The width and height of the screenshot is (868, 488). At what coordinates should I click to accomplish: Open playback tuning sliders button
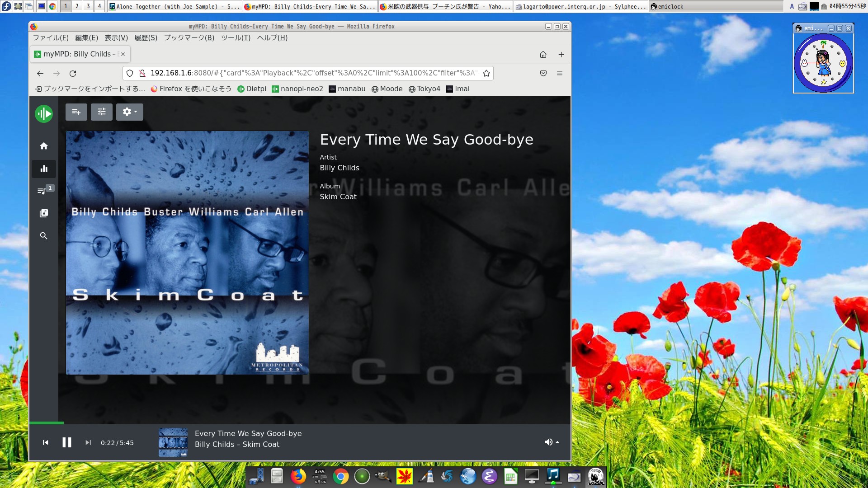click(102, 112)
